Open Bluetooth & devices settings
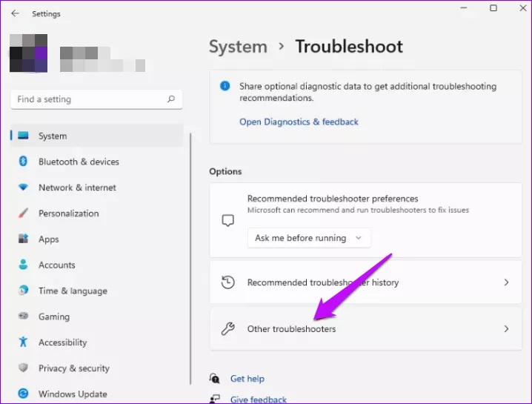This screenshot has width=532, height=404. click(x=97, y=162)
